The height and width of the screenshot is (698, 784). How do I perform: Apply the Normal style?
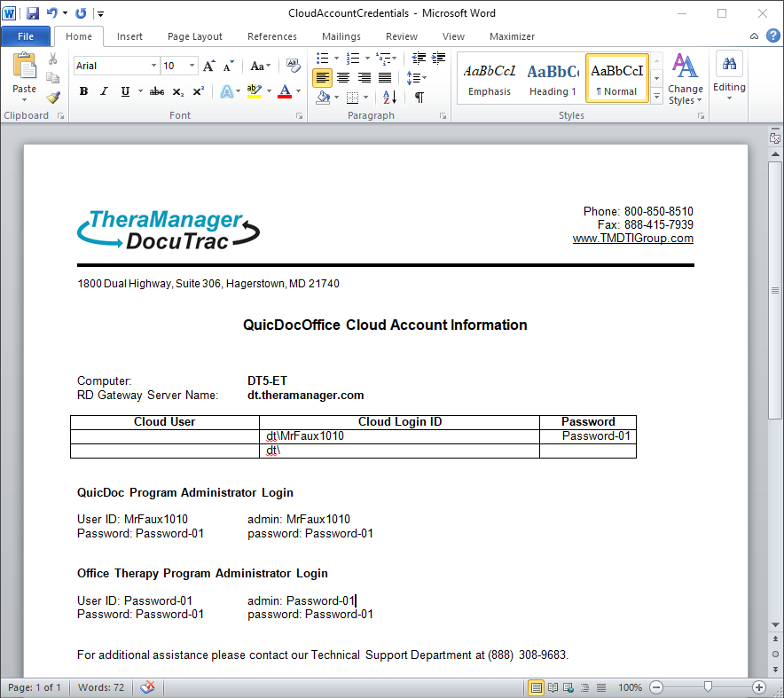click(x=617, y=79)
